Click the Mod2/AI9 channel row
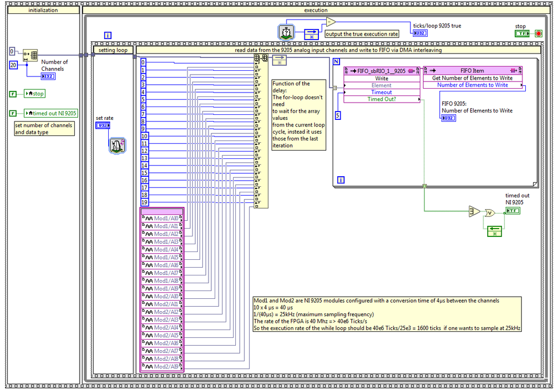557x392 pixels. click(162, 366)
